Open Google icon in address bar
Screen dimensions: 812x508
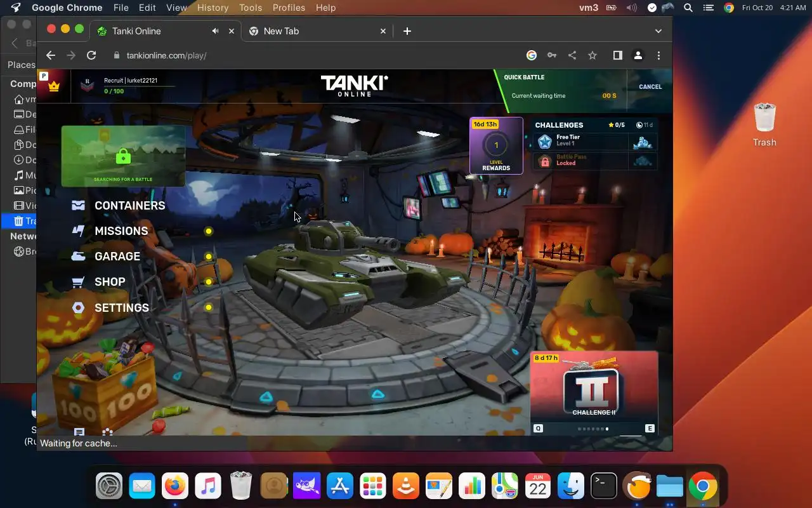(532, 55)
